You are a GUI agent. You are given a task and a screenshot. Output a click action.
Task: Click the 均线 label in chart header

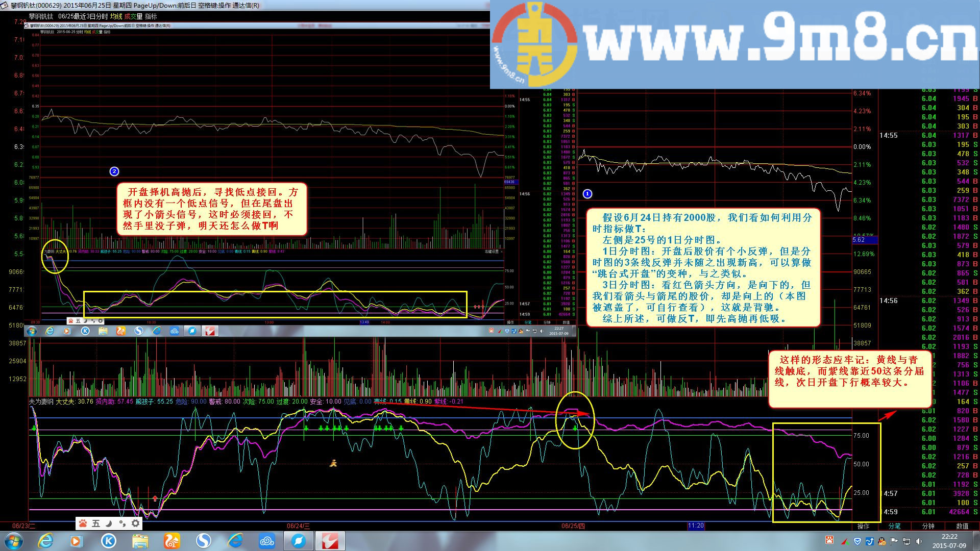coord(116,16)
